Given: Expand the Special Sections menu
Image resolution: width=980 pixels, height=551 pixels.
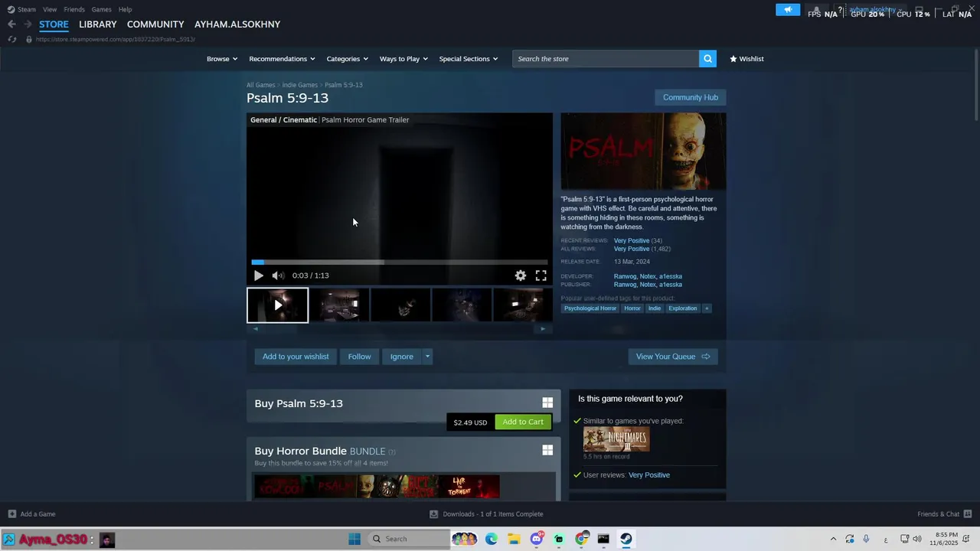Looking at the screenshot, I should (468, 59).
